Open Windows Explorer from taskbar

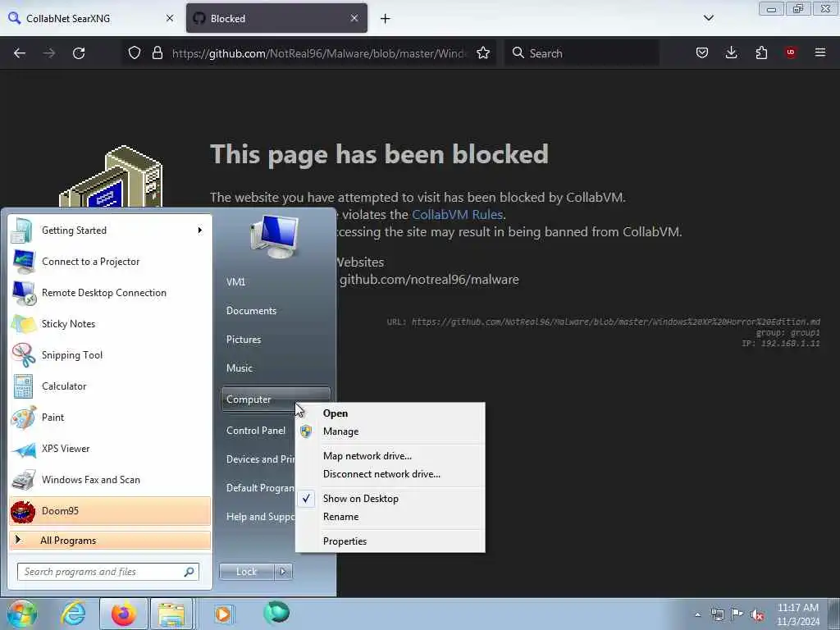(x=171, y=614)
